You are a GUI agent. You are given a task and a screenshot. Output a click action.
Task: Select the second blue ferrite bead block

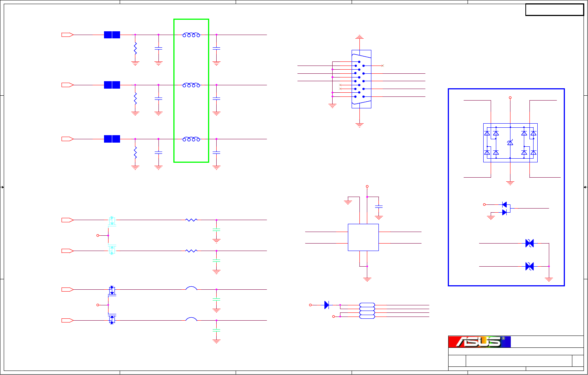(x=112, y=85)
